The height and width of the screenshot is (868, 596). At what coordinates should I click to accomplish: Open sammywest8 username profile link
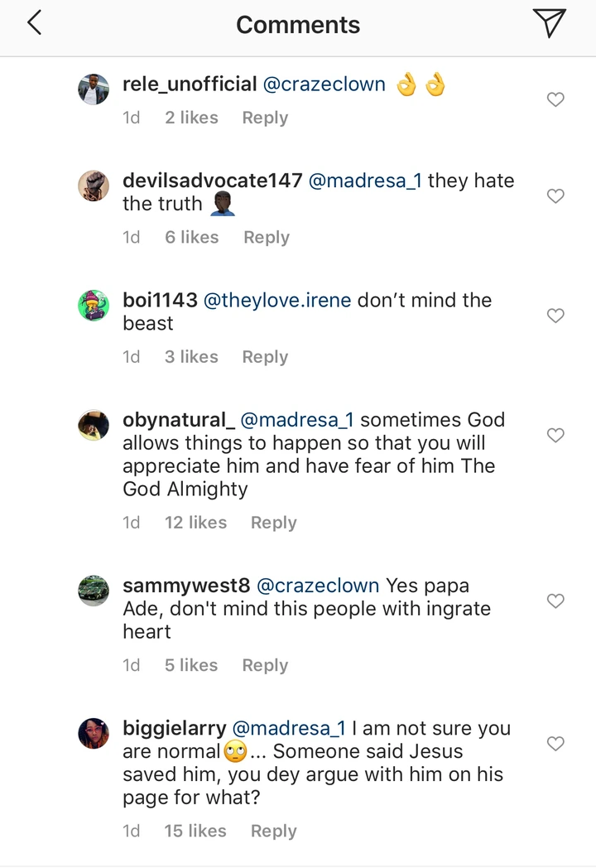(186, 586)
